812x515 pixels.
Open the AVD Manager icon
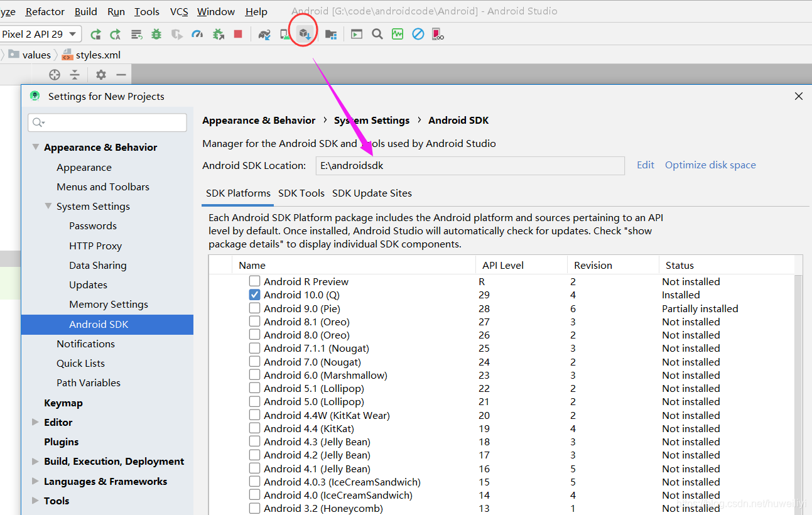tap(284, 34)
